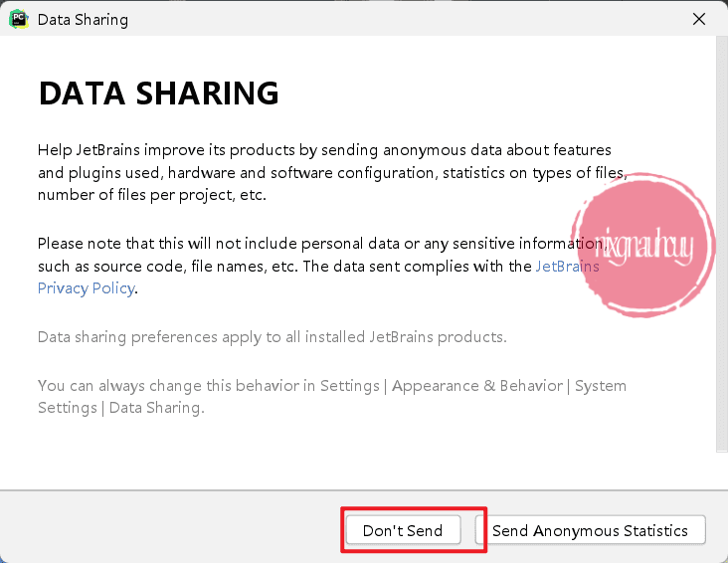Choose Send Anonymous Statistics

click(x=590, y=530)
